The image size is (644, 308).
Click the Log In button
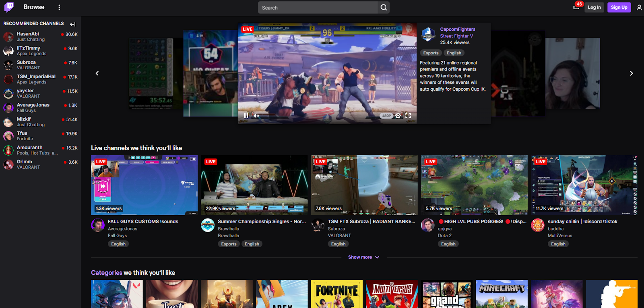(x=594, y=7)
